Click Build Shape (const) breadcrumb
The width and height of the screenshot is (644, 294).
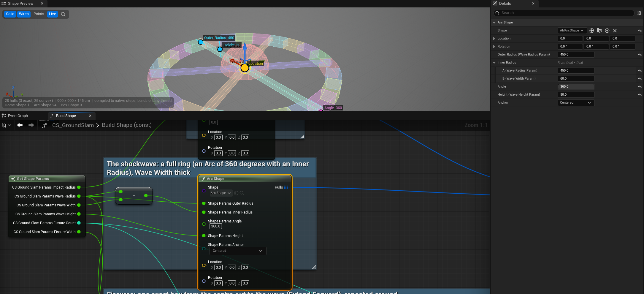127,125
